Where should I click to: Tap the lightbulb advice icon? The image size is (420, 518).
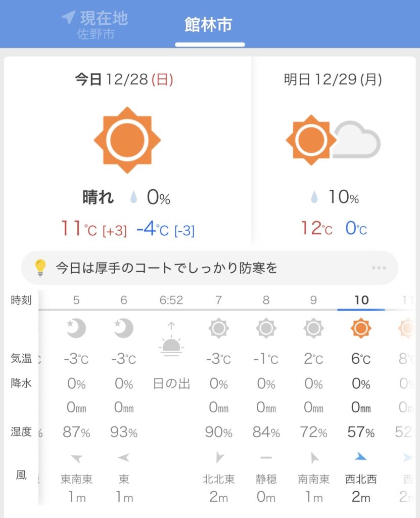(40, 267)
